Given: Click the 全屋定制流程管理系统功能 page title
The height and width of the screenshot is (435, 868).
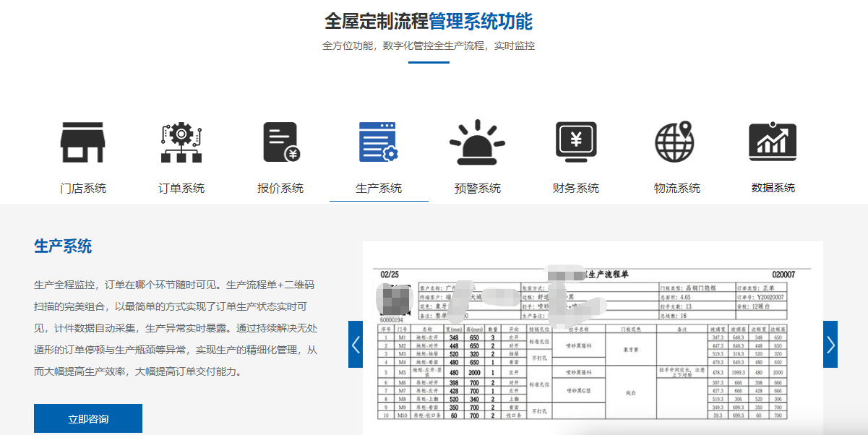Looking at the screenshot, I should [x=429, y=21].
